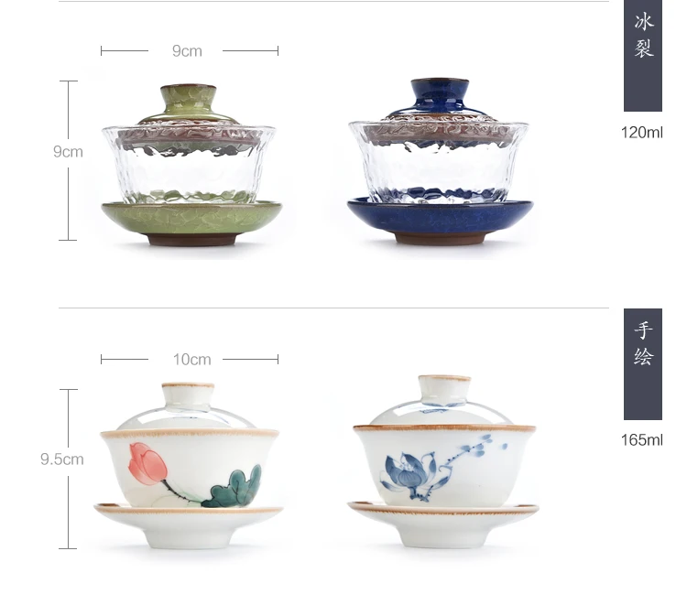Click the dark blue gaiwan's lid knob
The width and height of the screenshot is (687, 616).
tap(440, 94)
